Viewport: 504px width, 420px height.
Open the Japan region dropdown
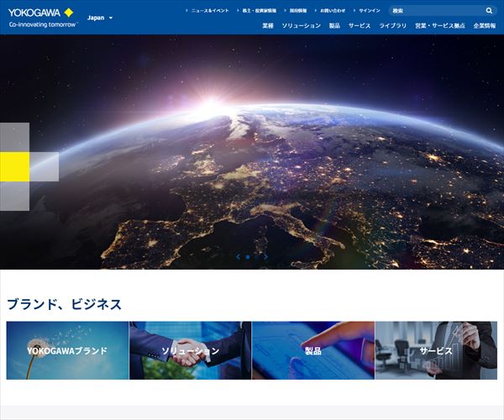100,18
